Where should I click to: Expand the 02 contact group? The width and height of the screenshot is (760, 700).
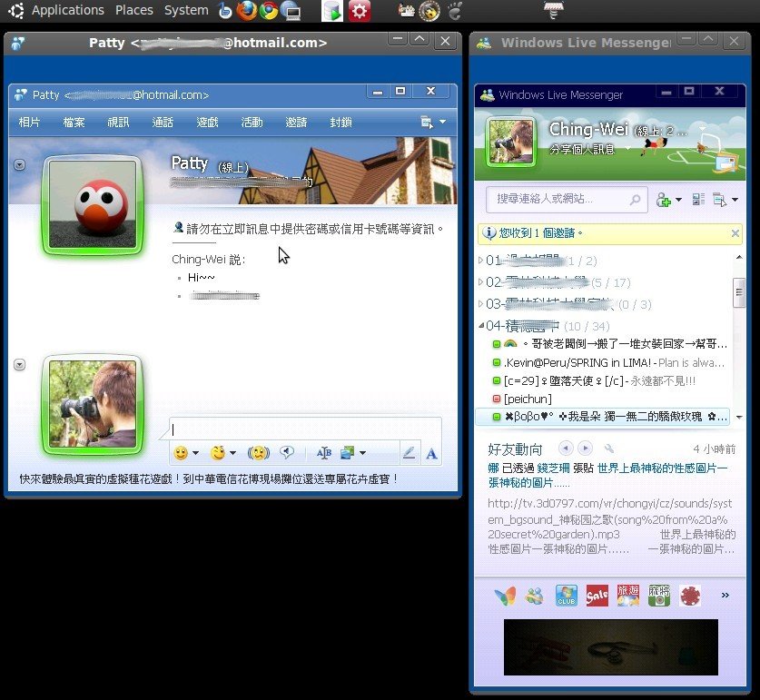(480, 282)
